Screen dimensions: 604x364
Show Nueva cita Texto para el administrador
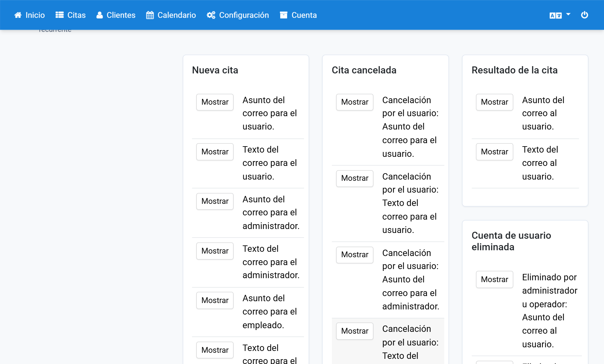(x=215, y=251)
